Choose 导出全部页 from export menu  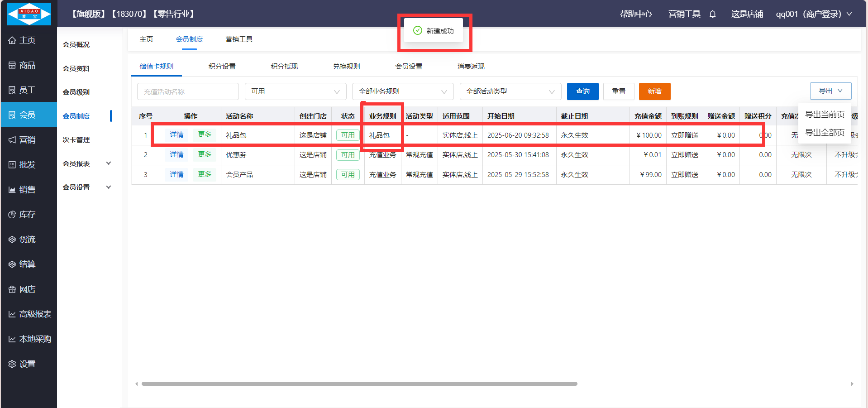click(824, 133)
